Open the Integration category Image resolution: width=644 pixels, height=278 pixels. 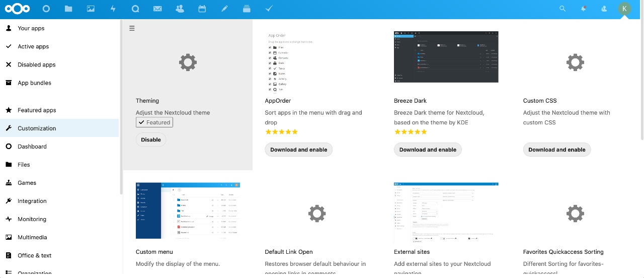pyautogui.click(x=59, y=200)
